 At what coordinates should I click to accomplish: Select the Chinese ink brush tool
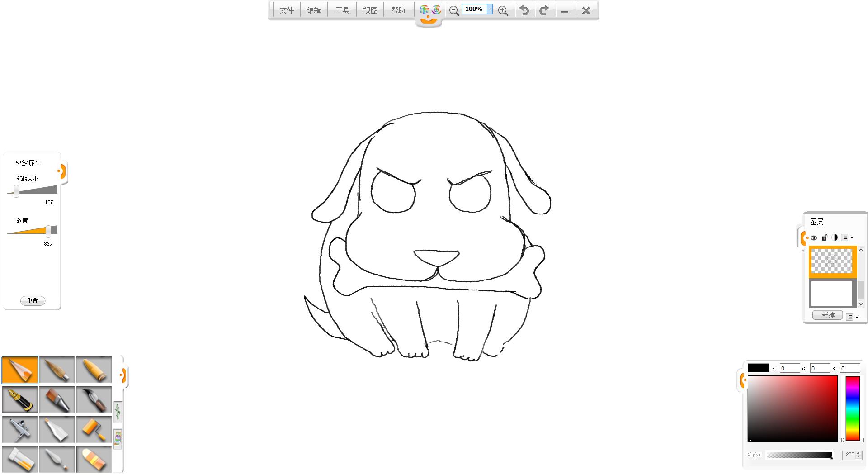tap(94, 399)
